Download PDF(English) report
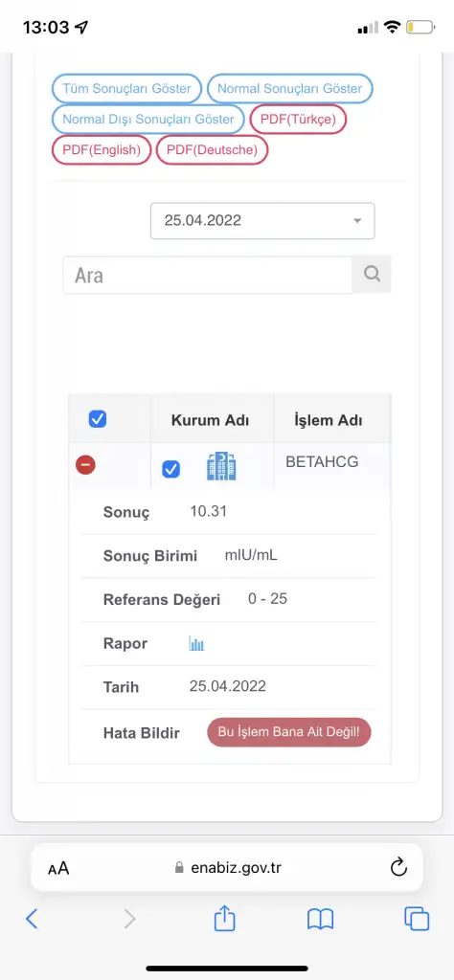This screenshot has width=454, height=980. pyautogui.click(x=102, y=150)
